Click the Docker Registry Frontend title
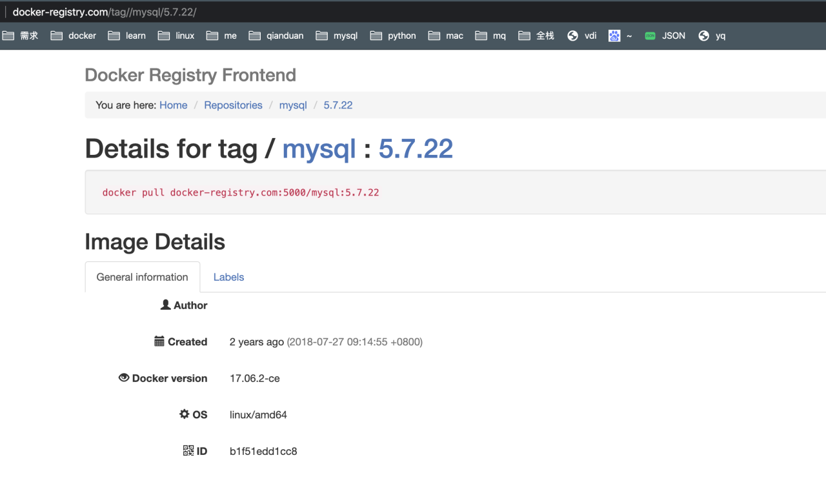826x504 pixels. [190, 75]
